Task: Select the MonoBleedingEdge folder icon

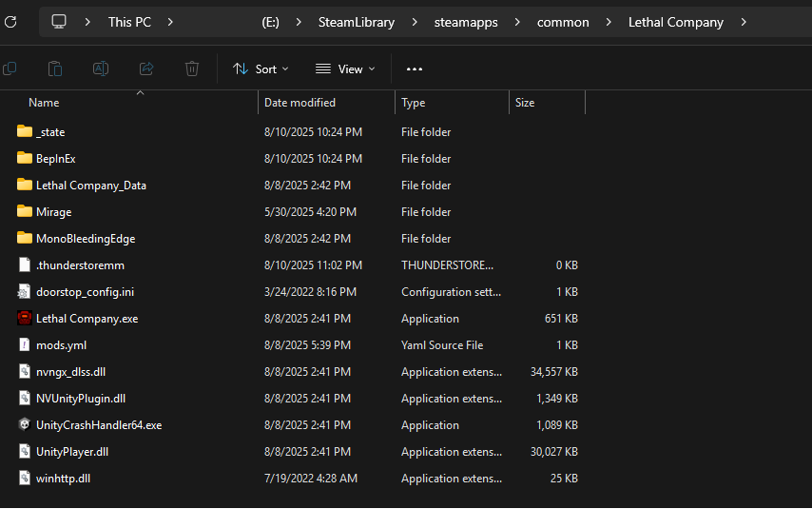Action: point(25,238)
